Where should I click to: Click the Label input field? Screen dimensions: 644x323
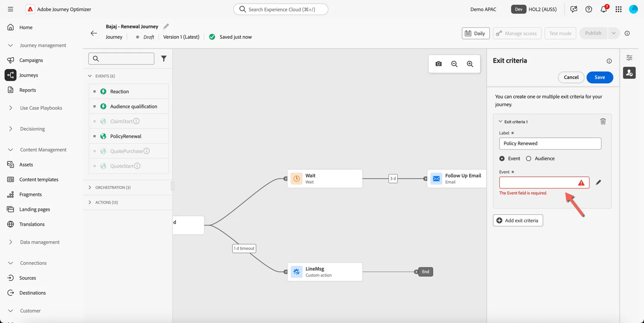(550, 144)
